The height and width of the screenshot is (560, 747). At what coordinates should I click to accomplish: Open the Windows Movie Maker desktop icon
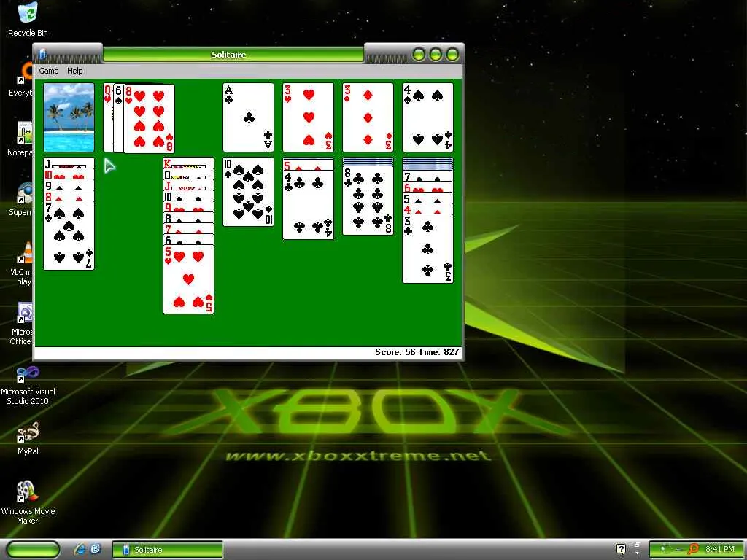[28, 502]
